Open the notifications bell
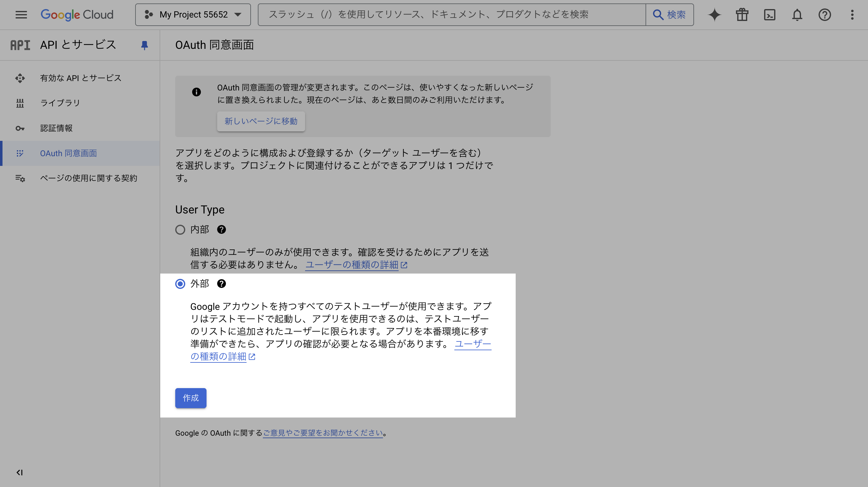Image resolution: width=868 pixels, height=487 pixels. (x=797, y=14)
